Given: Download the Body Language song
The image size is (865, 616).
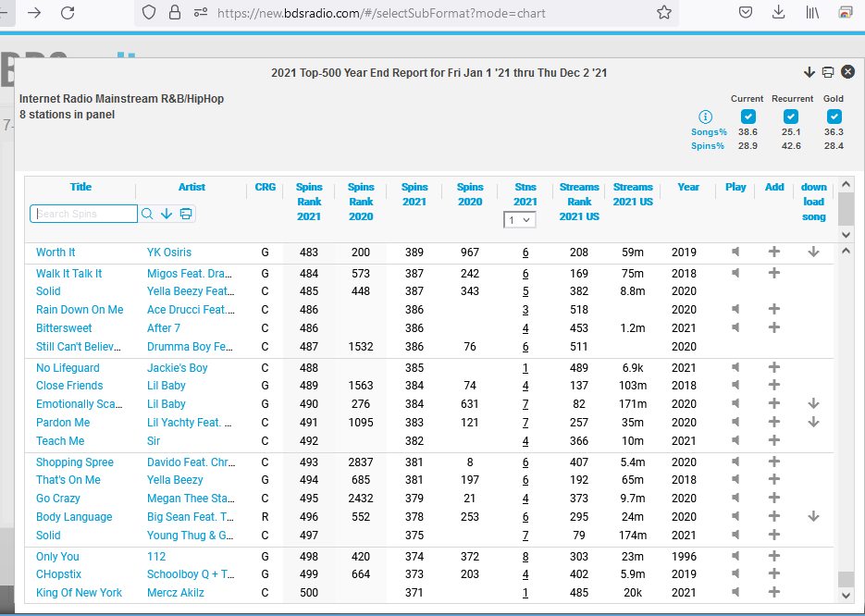Looking at the screenshot, I should pos(813,517).
